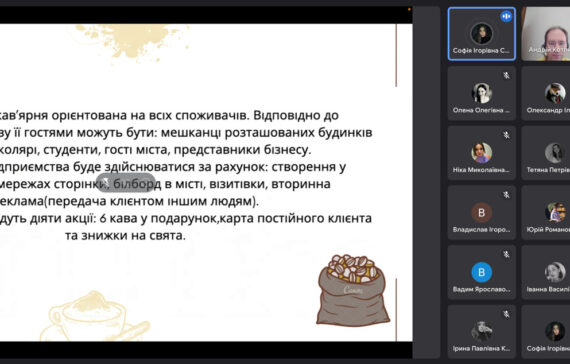
Task: Click muted mic icon on Ніка Миколаївна tile
Action: click(x=506, y=135)
